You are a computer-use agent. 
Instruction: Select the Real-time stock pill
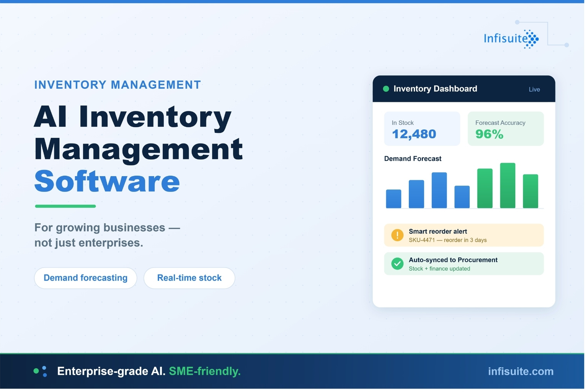[189, 278]
